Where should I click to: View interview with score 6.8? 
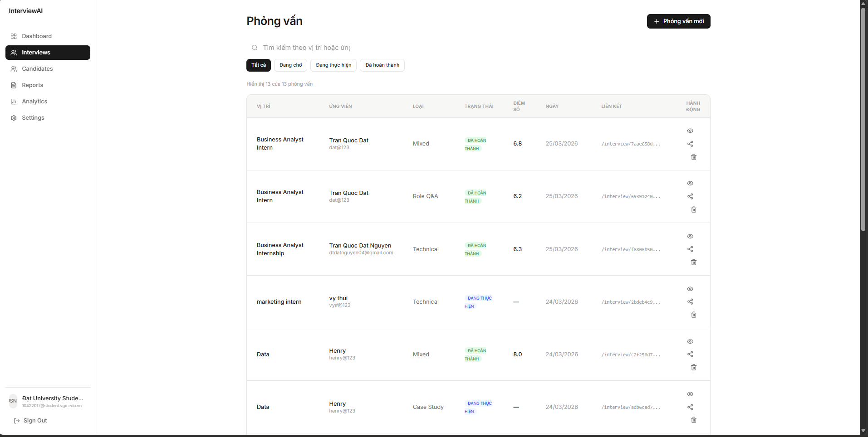coord(690,131)
